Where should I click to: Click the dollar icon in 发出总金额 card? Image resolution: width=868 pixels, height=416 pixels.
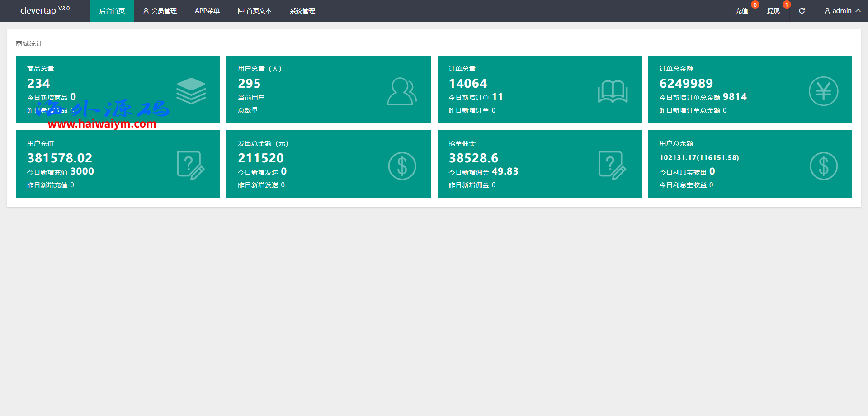[x=402, y=166]
